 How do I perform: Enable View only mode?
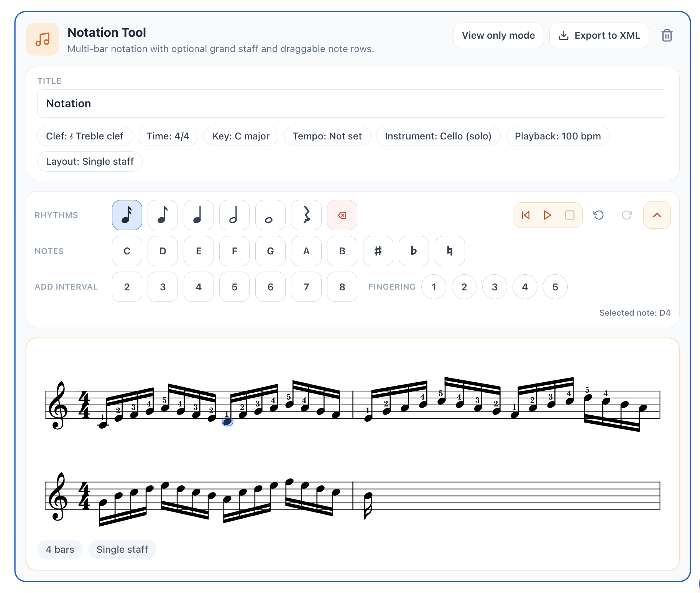(x=498, y=35)
